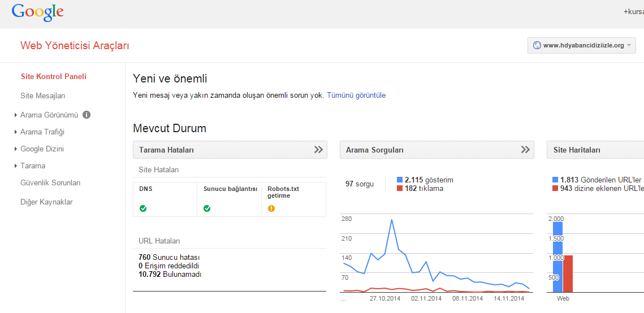Click the red Web sitemap bar
Screen dimensions: 644x313
point(568,273)
